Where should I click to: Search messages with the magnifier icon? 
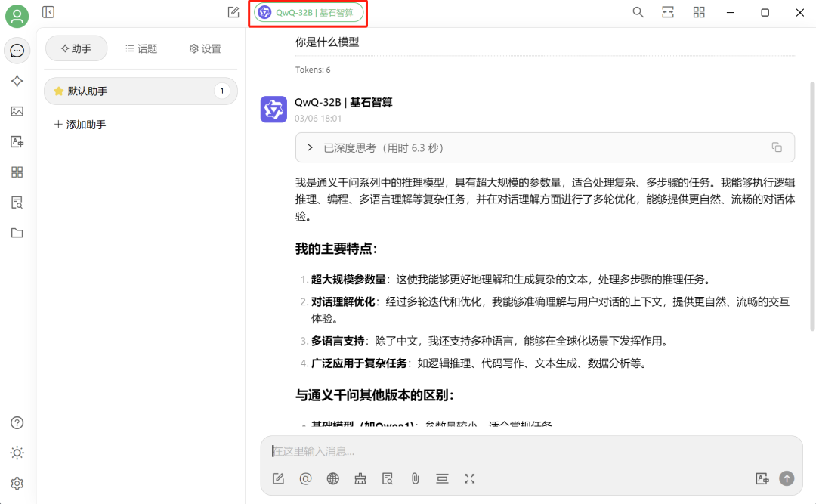638,12
